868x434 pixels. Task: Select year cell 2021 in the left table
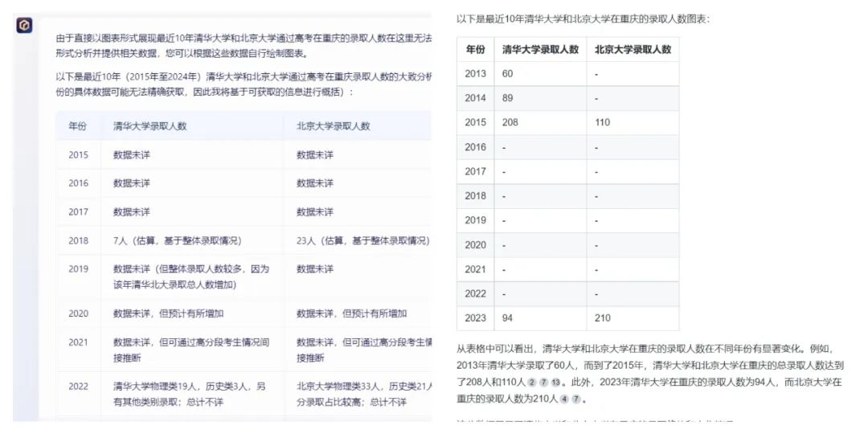[x=78, y=342]
